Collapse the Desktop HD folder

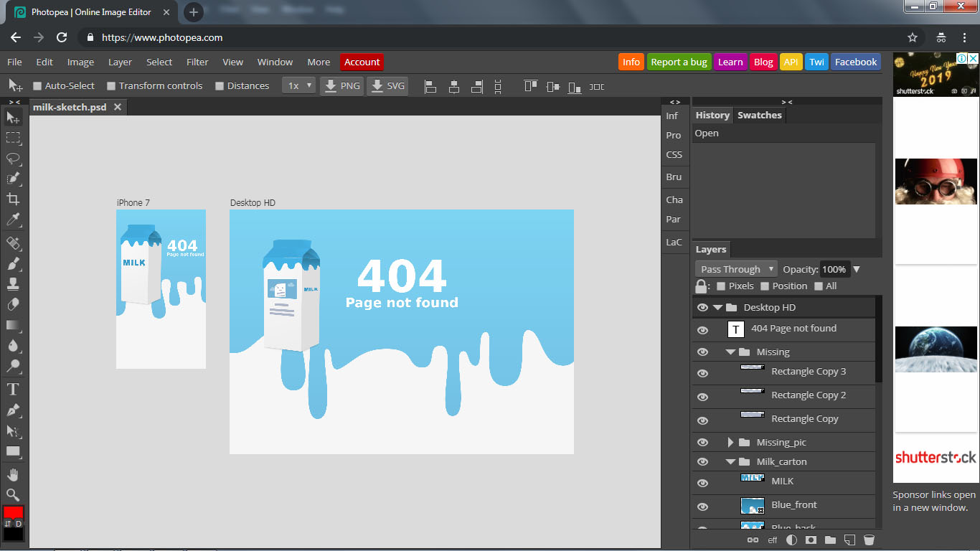pos(717,307)
